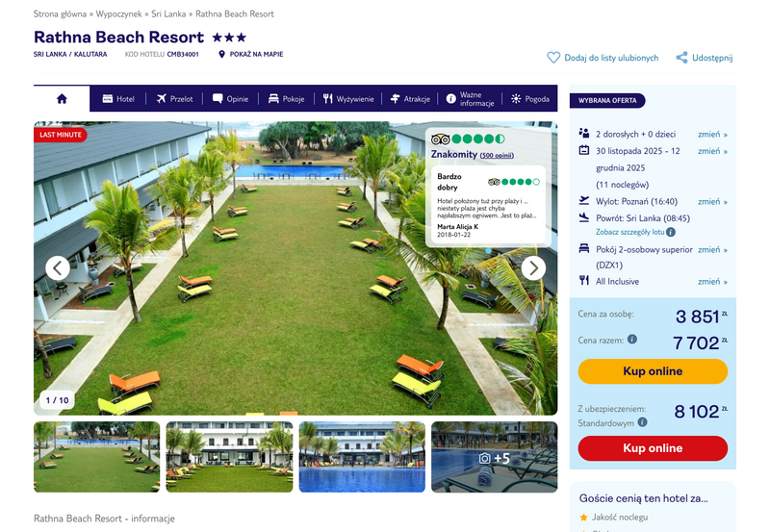Viewport: 770px width, 532px height.
Task: Open the home tab icon
Action: tap(62, 99)
